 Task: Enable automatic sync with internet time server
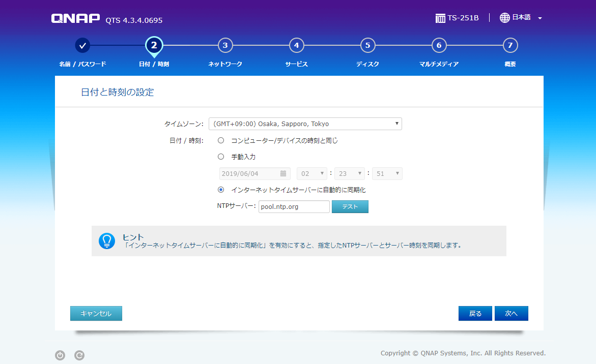coord(220,190)
